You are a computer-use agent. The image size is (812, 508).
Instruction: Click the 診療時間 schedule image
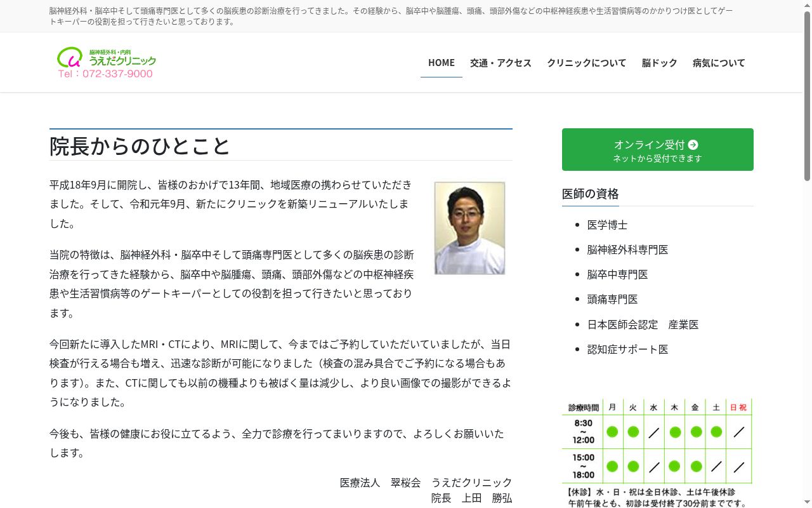coord(657,453)
